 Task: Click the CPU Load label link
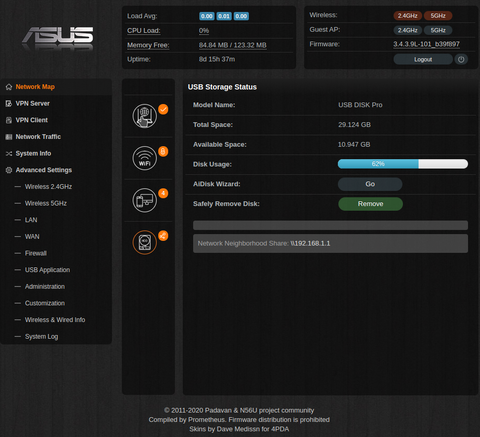pos(144,31)
